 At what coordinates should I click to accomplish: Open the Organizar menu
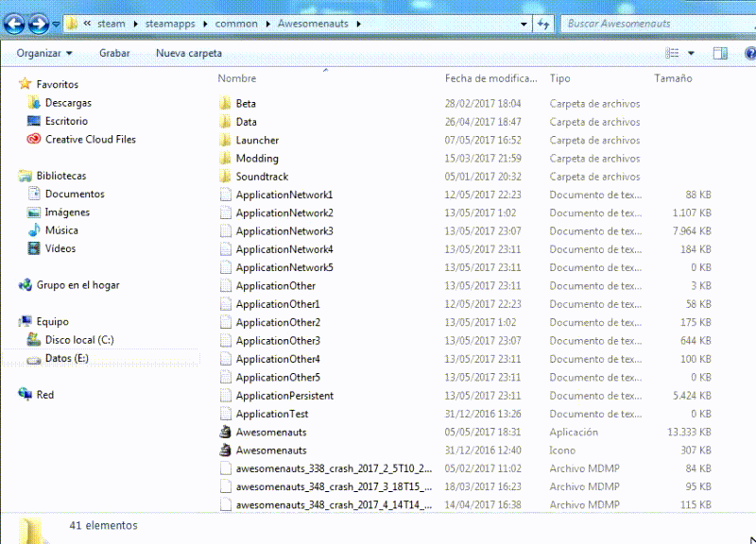(43, 53)
